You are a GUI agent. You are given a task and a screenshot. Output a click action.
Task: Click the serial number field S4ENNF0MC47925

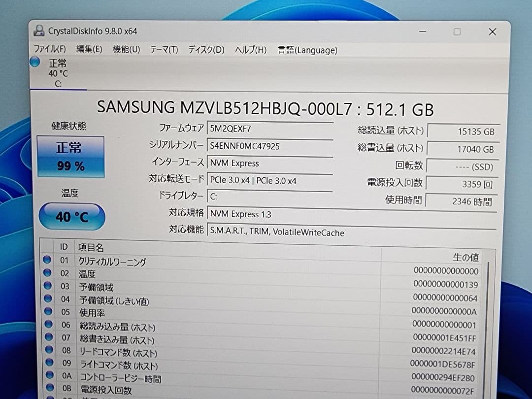[x=270, y=146]
